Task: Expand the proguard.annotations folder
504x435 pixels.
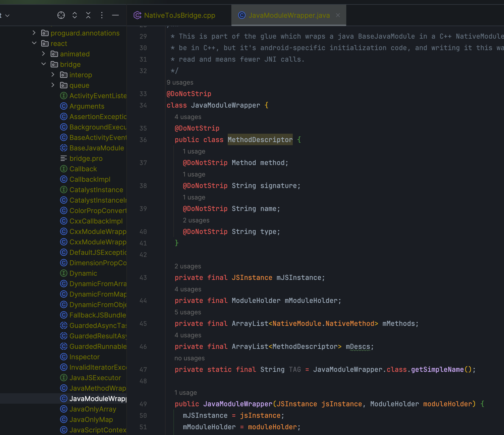Action: pyautogui.click(x=34, y=33)
